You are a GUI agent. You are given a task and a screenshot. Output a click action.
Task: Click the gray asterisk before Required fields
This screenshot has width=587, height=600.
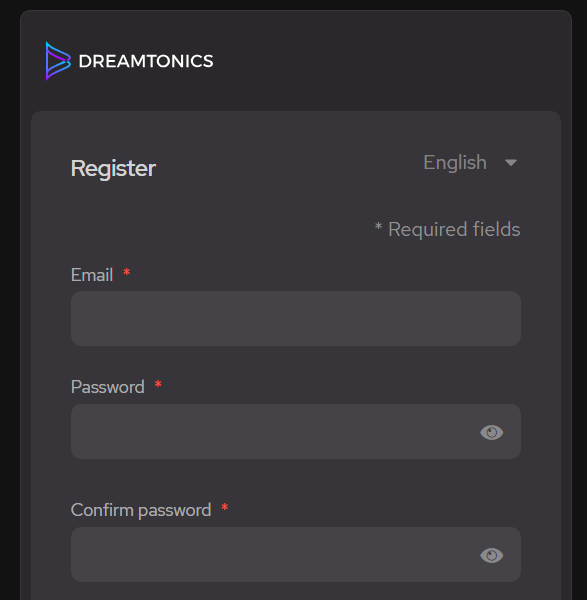click(378, 226)
